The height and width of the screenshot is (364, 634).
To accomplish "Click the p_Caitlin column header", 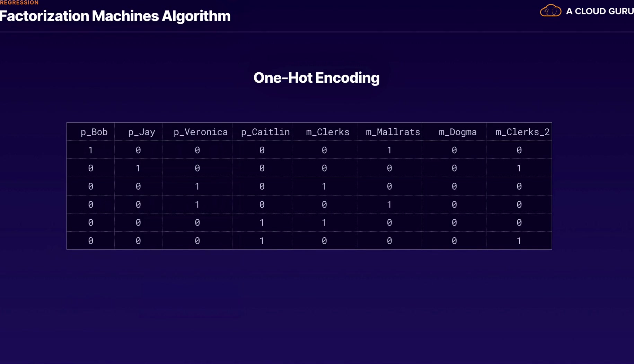I will tap(265, 132).
